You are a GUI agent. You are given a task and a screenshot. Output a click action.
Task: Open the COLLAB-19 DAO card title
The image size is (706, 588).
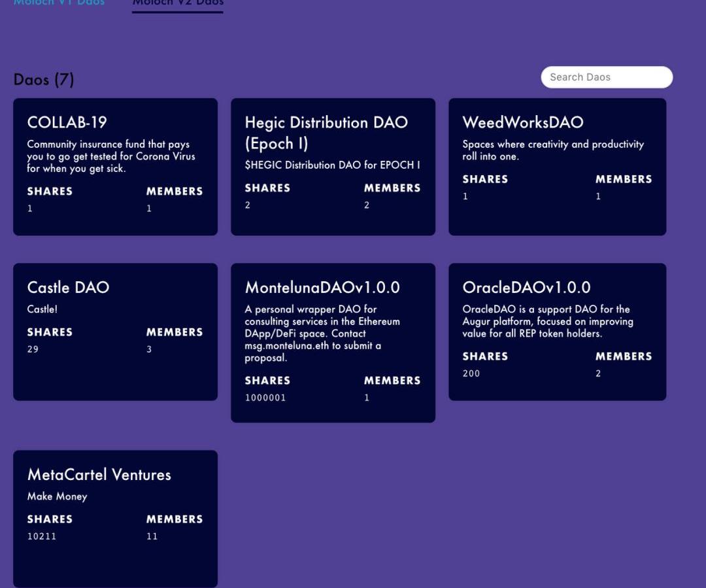click(x=67, y=122)
